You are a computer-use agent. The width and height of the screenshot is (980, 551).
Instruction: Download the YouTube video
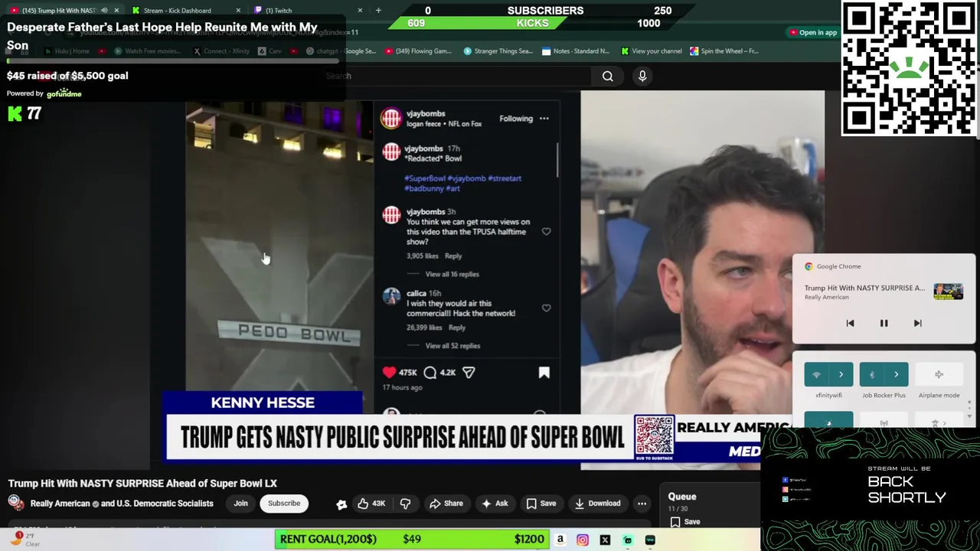coord(597,504)
